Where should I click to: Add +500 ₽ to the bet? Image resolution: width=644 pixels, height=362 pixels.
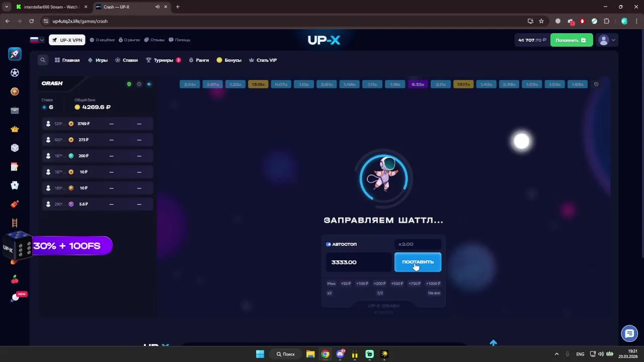397,284
